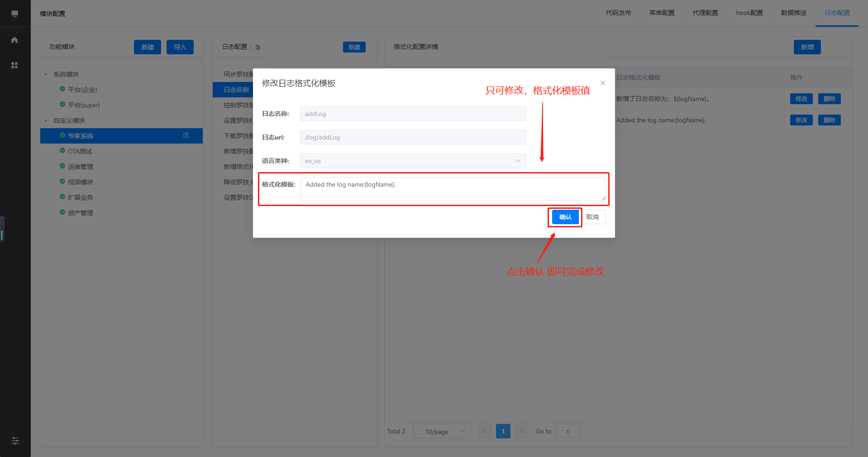868x457 pixels.
Task: Click the 日志格式化模板 column header
Action: [x=639, y=77]
